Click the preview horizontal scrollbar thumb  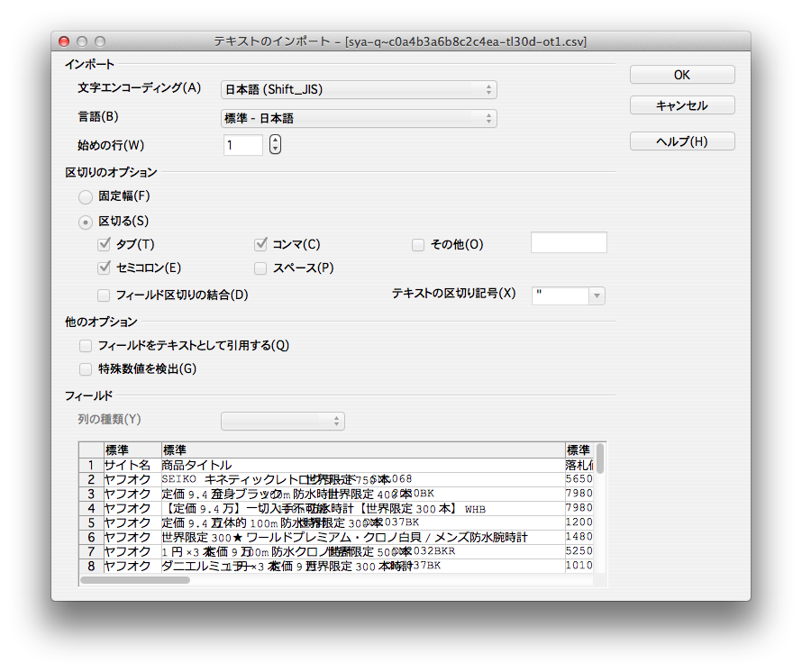point(135,580)
